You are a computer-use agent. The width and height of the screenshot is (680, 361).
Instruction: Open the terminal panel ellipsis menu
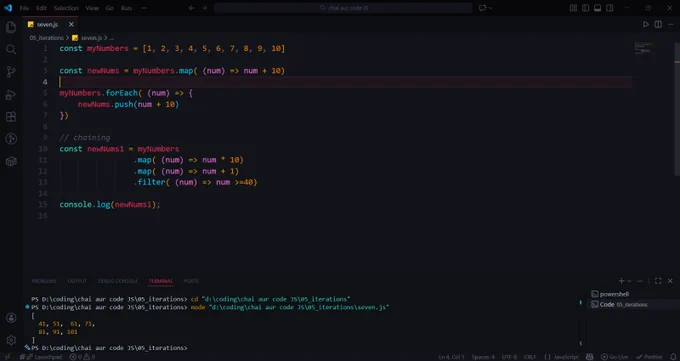coord(640,281)
